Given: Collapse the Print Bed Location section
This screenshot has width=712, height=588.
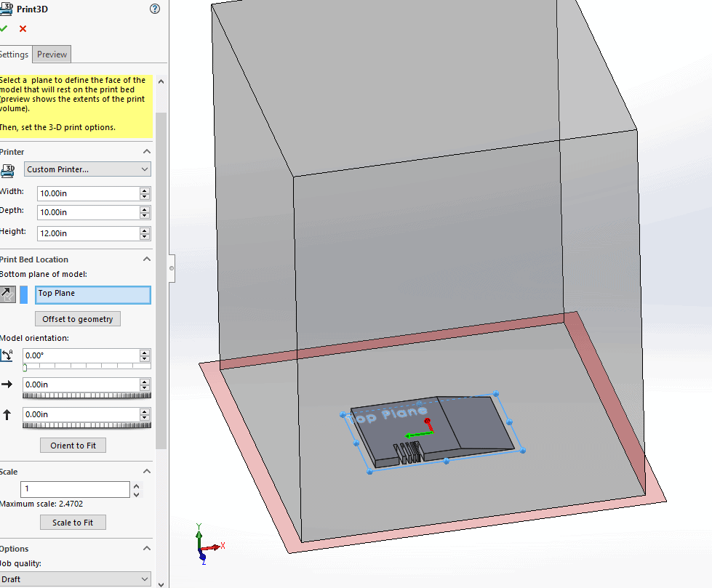Looking at the screenshot, I should tap(147, 259).
